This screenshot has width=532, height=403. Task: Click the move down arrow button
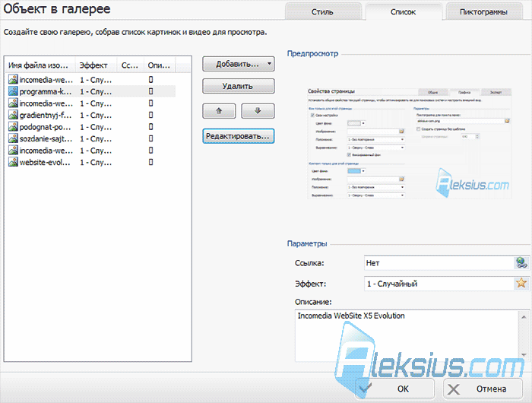coord(258,111)
